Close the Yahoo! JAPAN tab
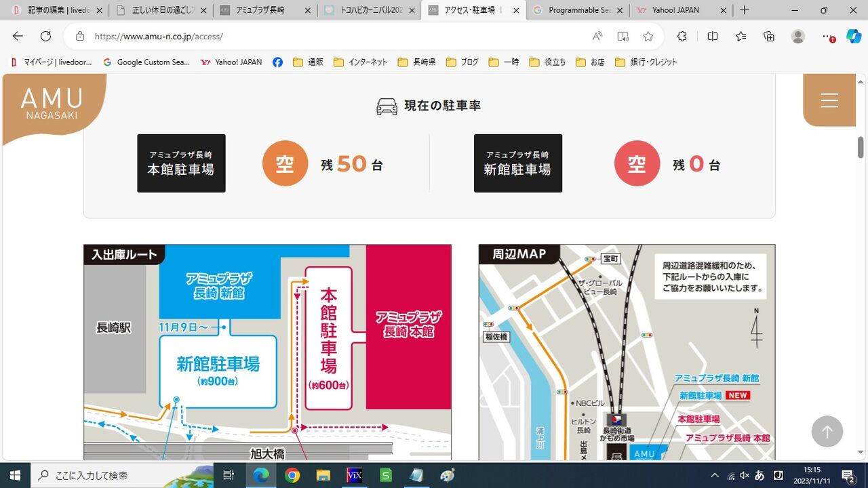Image resolution: width=868 pixels, height=488 pixels. click(724, 10)
